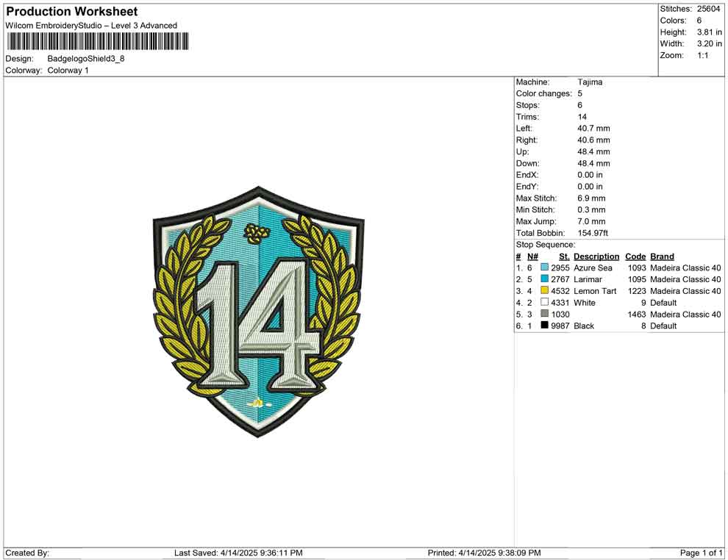Click the Created By label
The height and width of the screenshot is (560, 728).
point(27,553)
